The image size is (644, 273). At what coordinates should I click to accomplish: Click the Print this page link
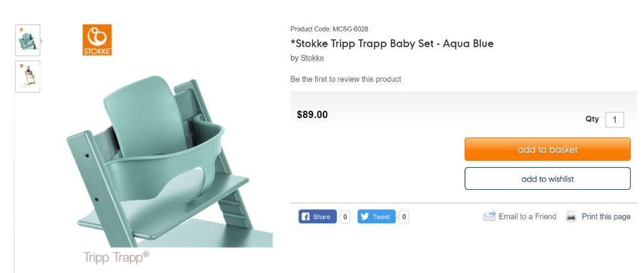606,216
